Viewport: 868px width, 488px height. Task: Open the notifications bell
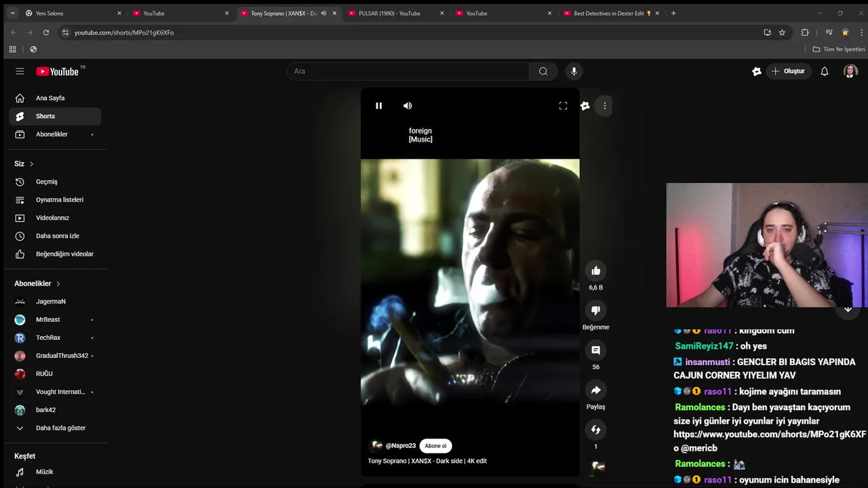point(825,71)
